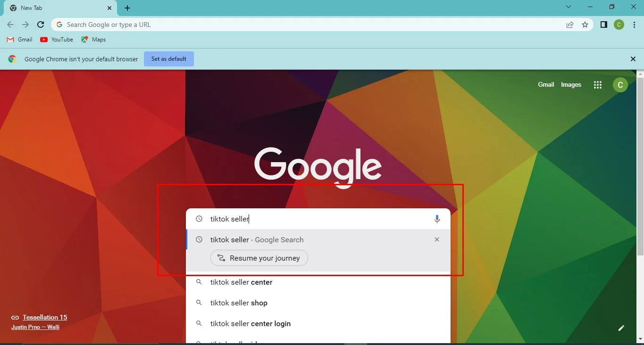
Task: Open the Google apps grid
Action: [598, 85]
